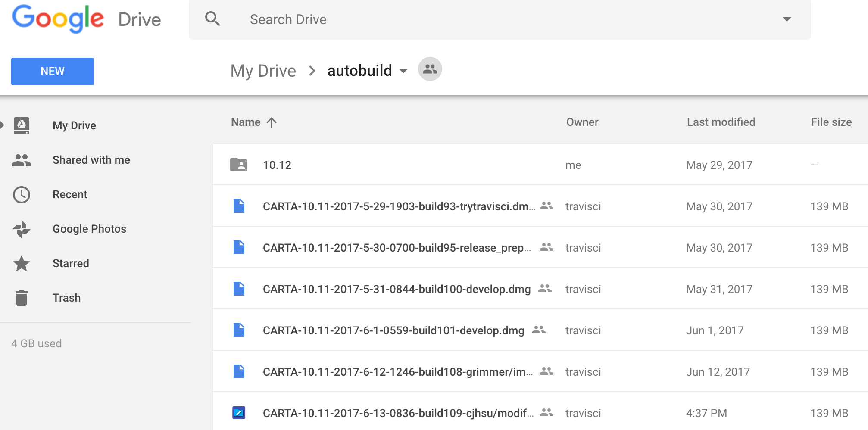Click the Shared with me people icon

click(22, 160)
